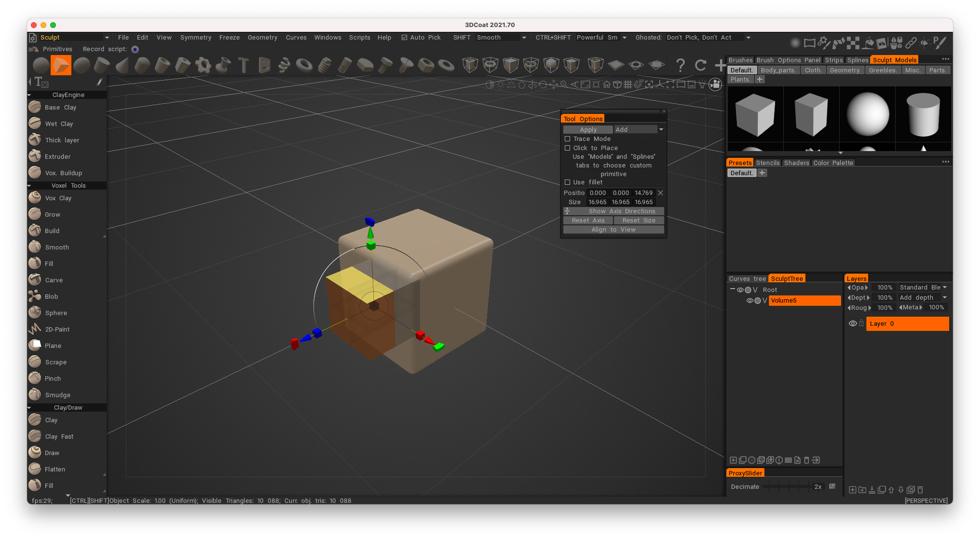Image resolution: width=980 pixels, height=540 pixels.
Task: Toggle visibility of Layer 0
Action: click(853, 323)
